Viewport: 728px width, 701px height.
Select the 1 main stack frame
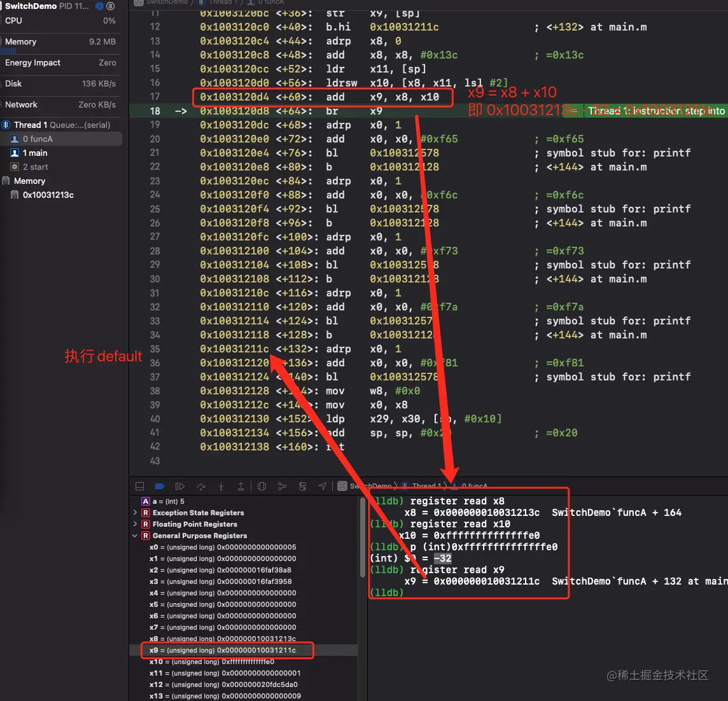pyautogui.click(x=60, y=153)
